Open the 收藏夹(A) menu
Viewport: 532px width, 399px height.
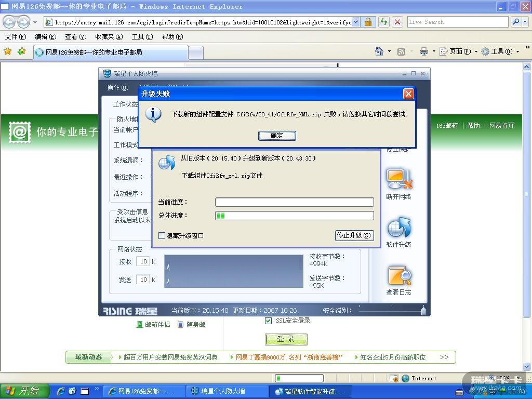(109, 37)
